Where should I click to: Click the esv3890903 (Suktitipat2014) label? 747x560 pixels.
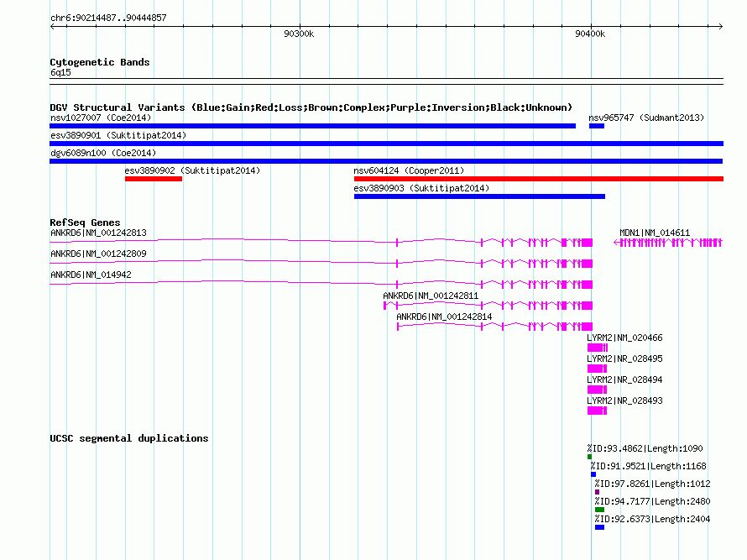pyautogui.click(x=421, y=188)
